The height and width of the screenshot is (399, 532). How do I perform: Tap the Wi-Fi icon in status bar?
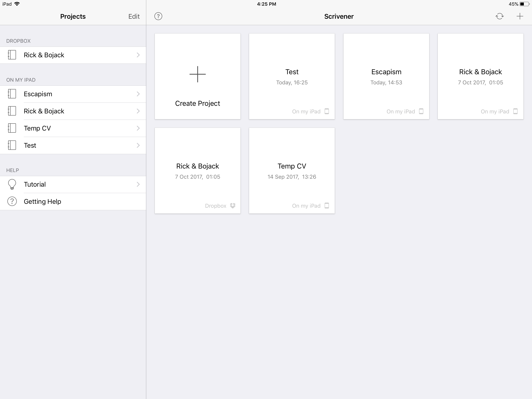(x=17, y=4)
